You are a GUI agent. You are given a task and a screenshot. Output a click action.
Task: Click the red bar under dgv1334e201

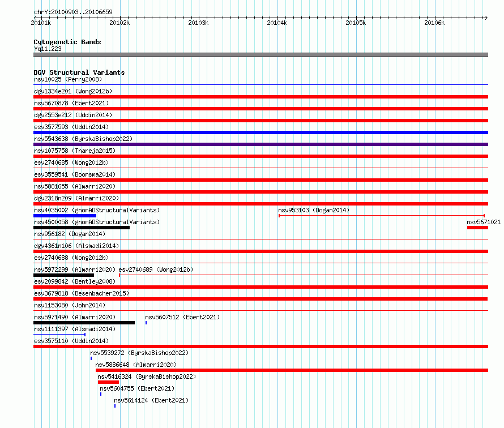[x=260, y=97]
